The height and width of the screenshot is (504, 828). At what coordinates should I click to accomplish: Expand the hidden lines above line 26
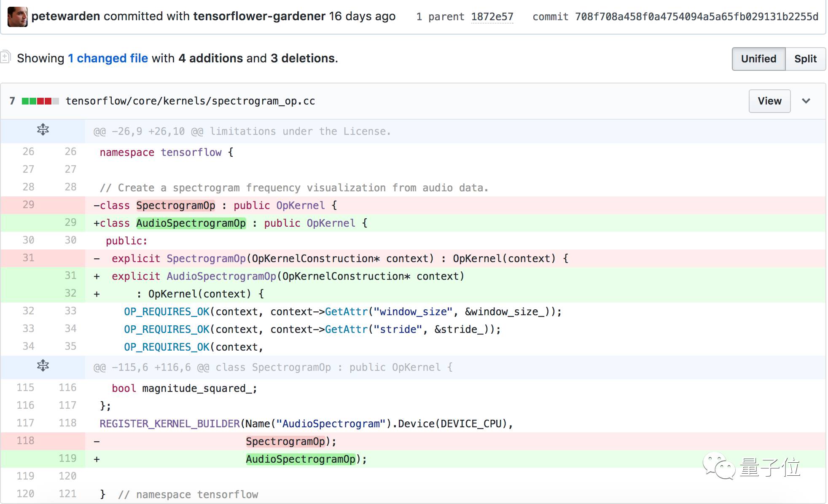[x=43, y=130]
